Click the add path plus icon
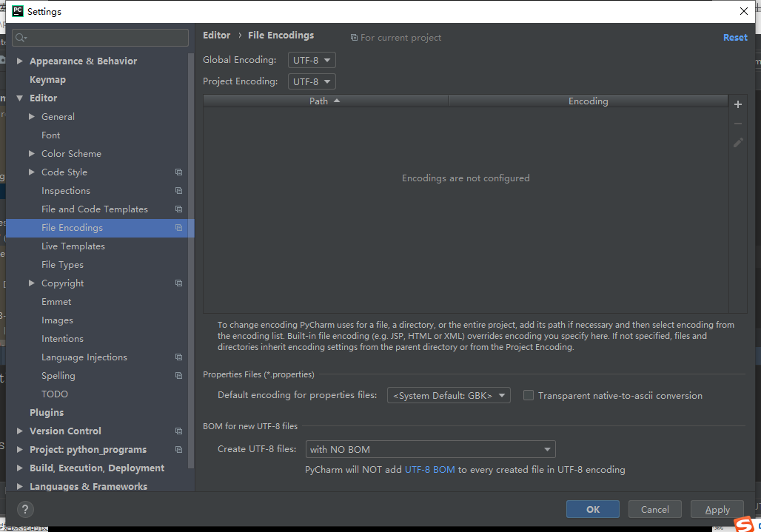Screen dimensions: 761x532 point(738,104)
